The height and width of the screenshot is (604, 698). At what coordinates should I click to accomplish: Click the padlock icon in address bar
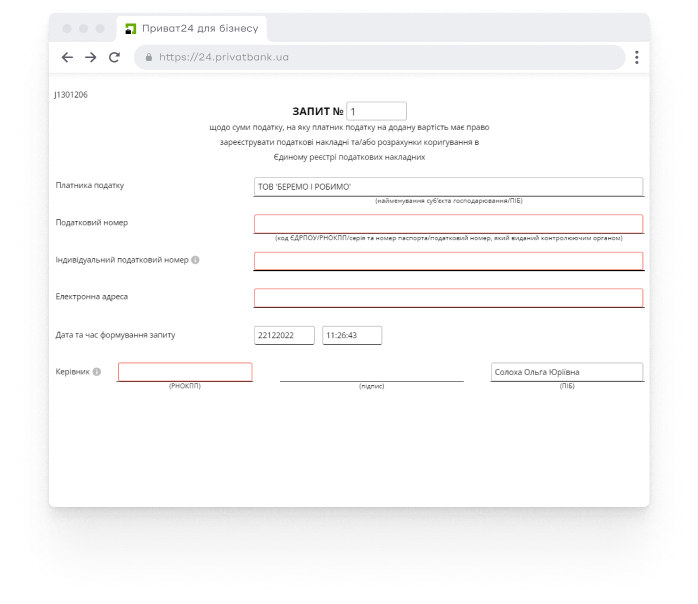click(149, 57)
